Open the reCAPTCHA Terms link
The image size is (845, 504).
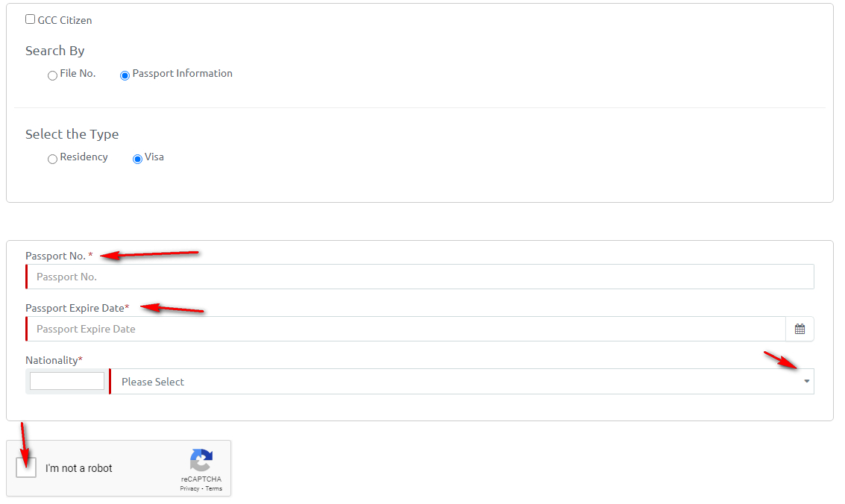point(214,488)
